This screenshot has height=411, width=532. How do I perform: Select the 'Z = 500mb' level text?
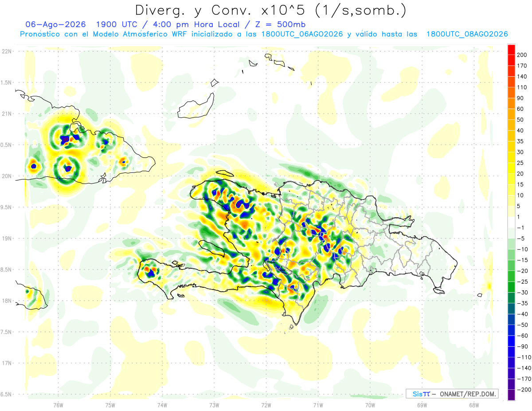(x=280, y=24)
